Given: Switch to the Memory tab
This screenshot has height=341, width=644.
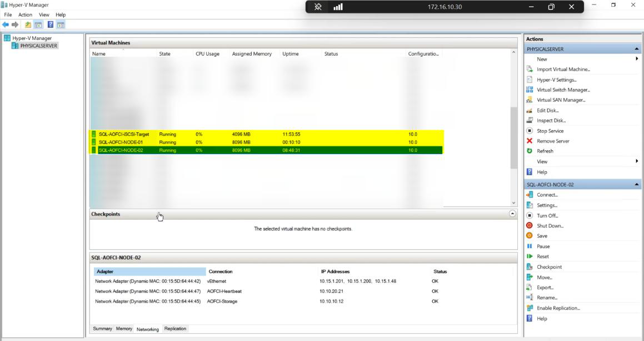Looking at the screenshot, I should (124, 329).
